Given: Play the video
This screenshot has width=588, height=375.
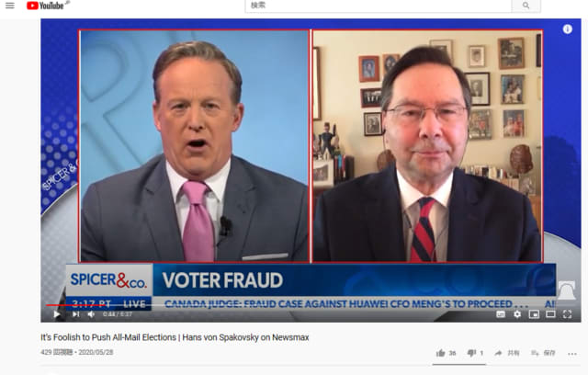Looking at the screenshot, I should click(57, 314).
